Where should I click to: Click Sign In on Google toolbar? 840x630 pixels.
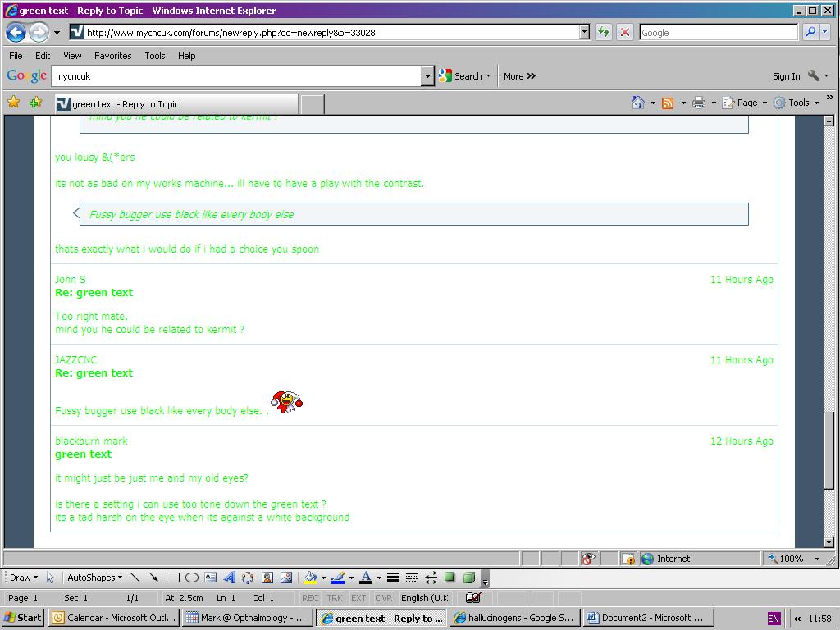[x=786, y=76]
